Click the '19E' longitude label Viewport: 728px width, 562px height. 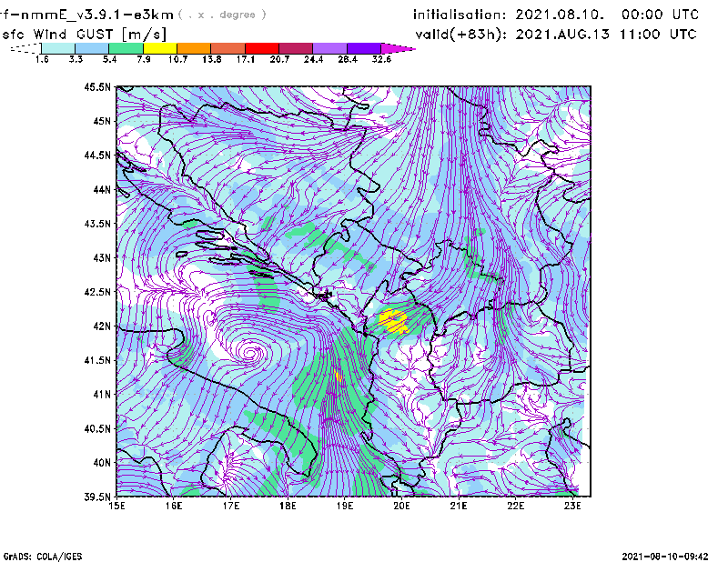pos(345,506)
